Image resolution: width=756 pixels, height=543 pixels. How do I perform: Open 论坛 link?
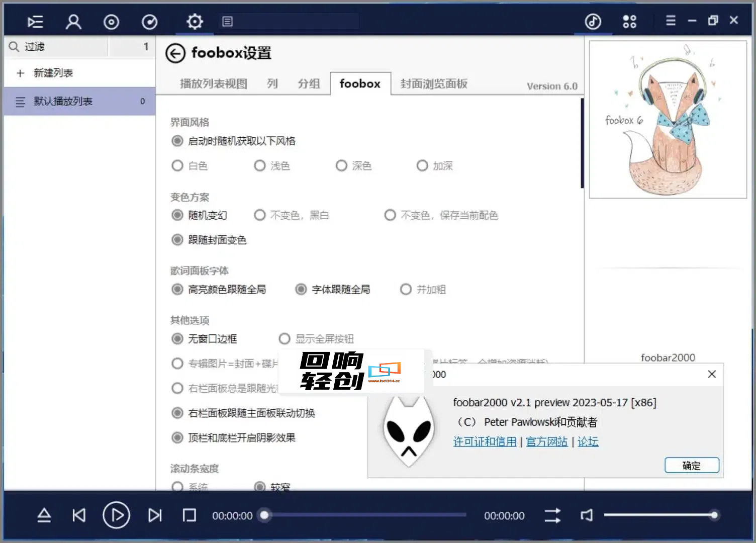click(x=588, y=441)
